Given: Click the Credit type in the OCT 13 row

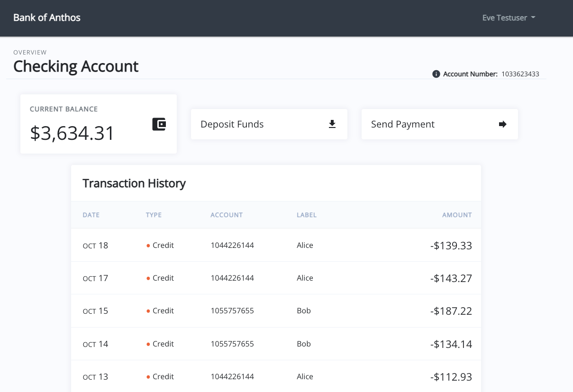Looking at the screenshot, I should pyautogui.click(x=160, y=377).
